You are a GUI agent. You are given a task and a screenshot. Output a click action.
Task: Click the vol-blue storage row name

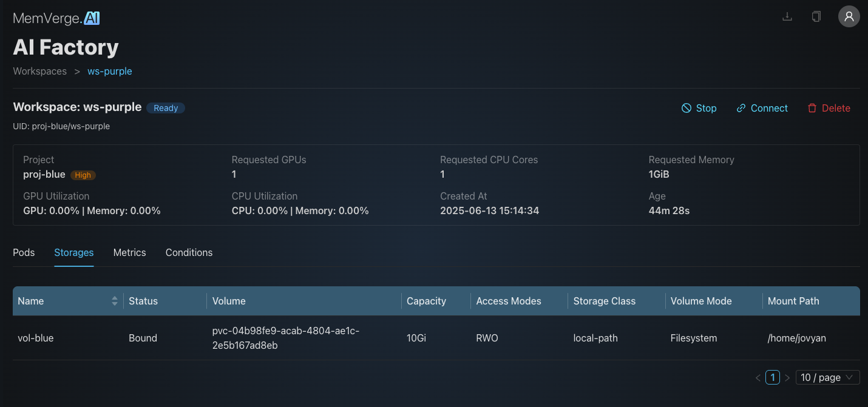36,338
